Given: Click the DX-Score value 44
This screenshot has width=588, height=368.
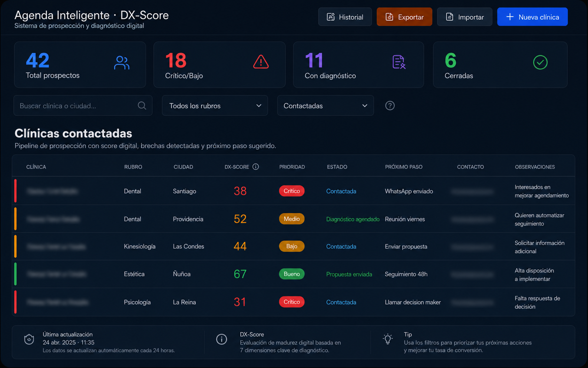Looking at the screenshot, I should click(240, 246).
